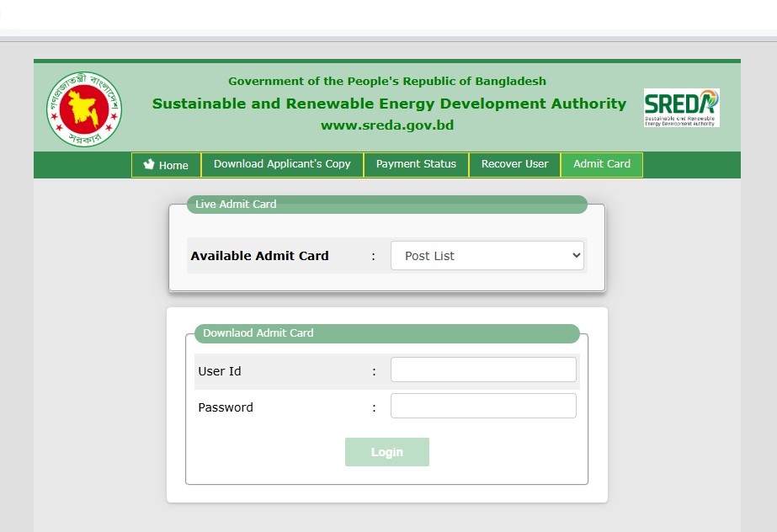Click the Downlaod Admit Card section header
Image resolution: width=777 pixels, height=532 pixels.
[258, 333]
